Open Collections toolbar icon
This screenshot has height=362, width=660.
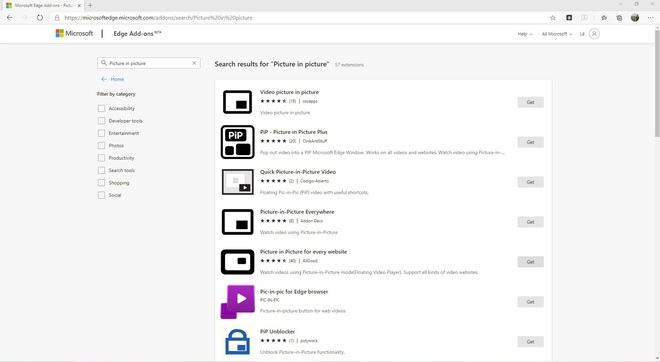click(619, 18)
